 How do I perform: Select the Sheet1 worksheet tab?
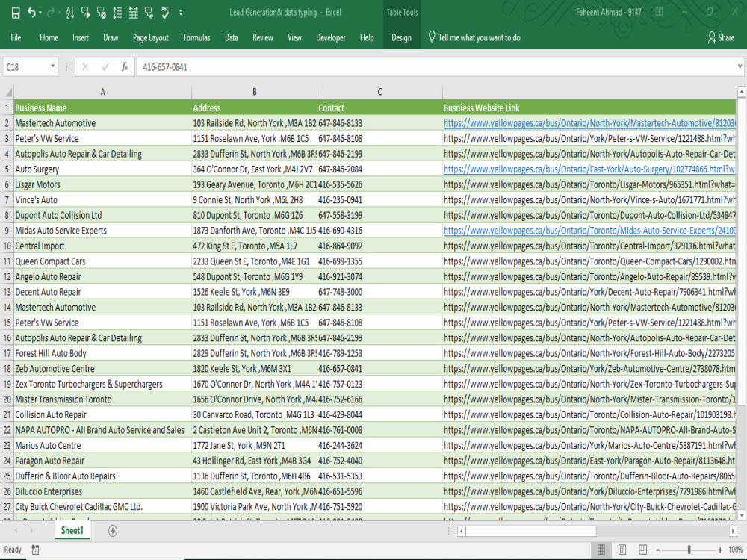pos(72,530)
